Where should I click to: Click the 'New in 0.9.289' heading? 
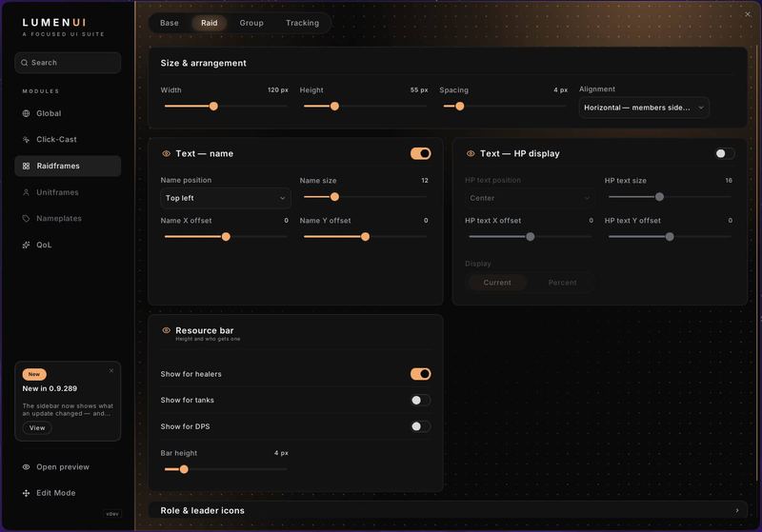click(50, 389)
